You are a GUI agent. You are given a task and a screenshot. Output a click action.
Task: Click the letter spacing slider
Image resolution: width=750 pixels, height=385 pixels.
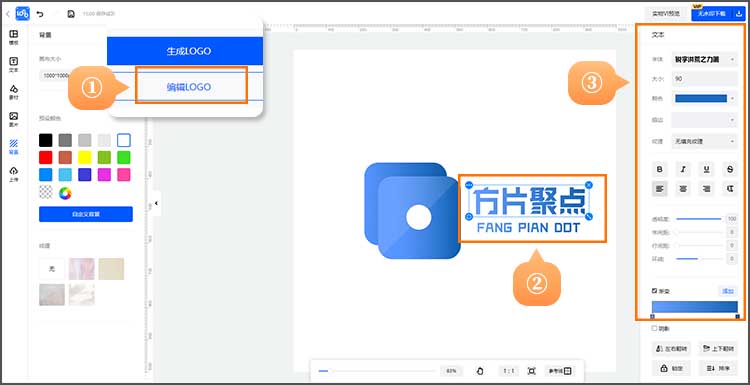click(698, 232)
